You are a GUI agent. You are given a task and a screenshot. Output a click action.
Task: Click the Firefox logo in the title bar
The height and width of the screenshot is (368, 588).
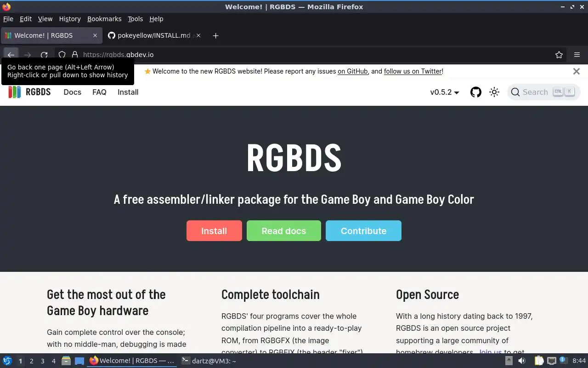click(x=6, y=7)
